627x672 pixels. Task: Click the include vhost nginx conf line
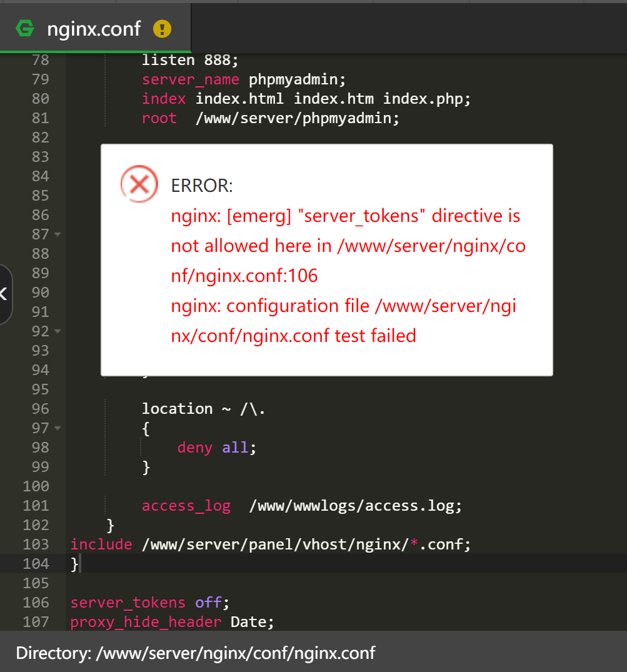click(x=270, y=544)
